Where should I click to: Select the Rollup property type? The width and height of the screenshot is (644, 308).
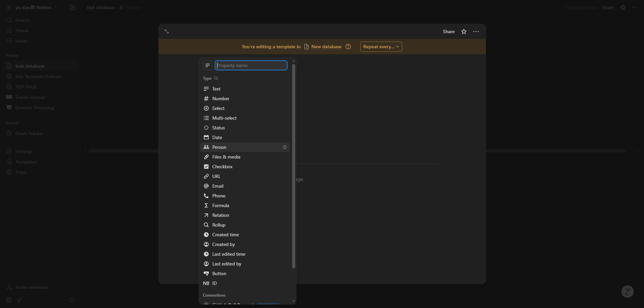pos(245,225)
